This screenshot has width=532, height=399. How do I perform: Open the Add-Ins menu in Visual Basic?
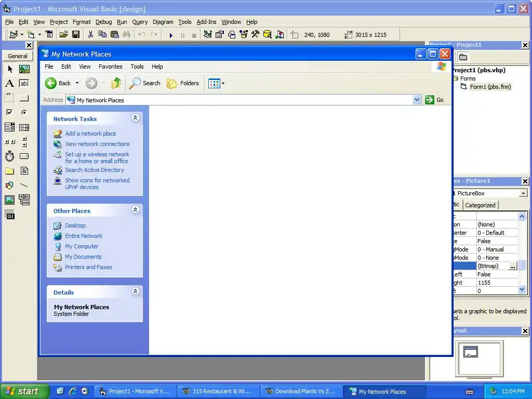coord(206,22)
